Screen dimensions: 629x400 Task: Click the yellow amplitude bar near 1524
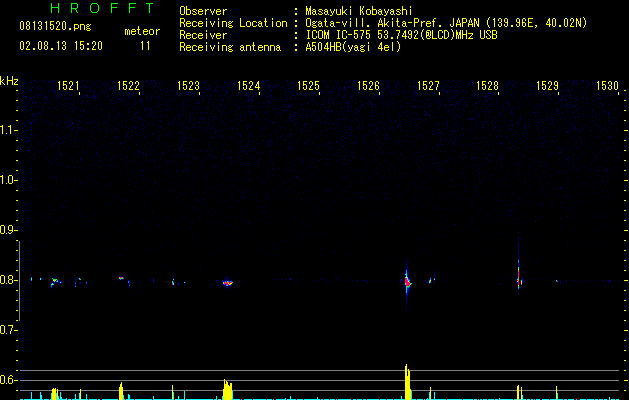227,390
